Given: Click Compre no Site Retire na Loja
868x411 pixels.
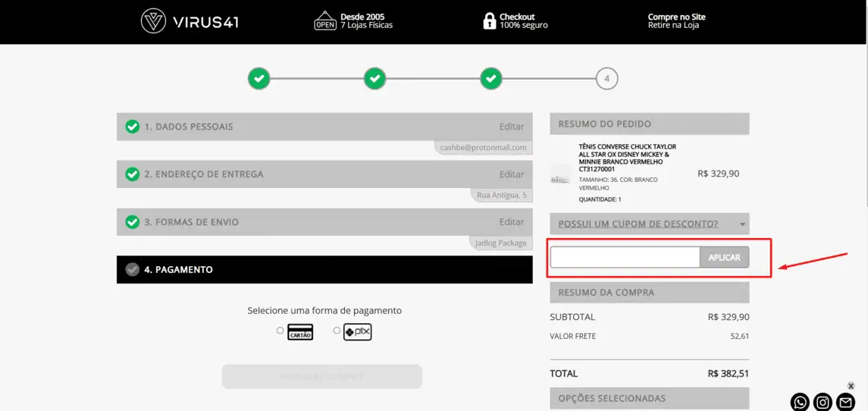Looking at the screenshot, I should coord(676,21).
